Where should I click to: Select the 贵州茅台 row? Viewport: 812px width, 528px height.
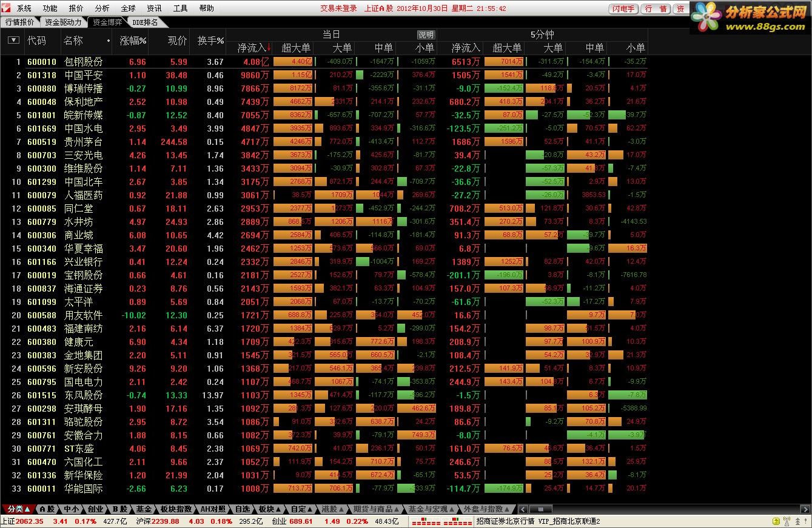[324, 142]
